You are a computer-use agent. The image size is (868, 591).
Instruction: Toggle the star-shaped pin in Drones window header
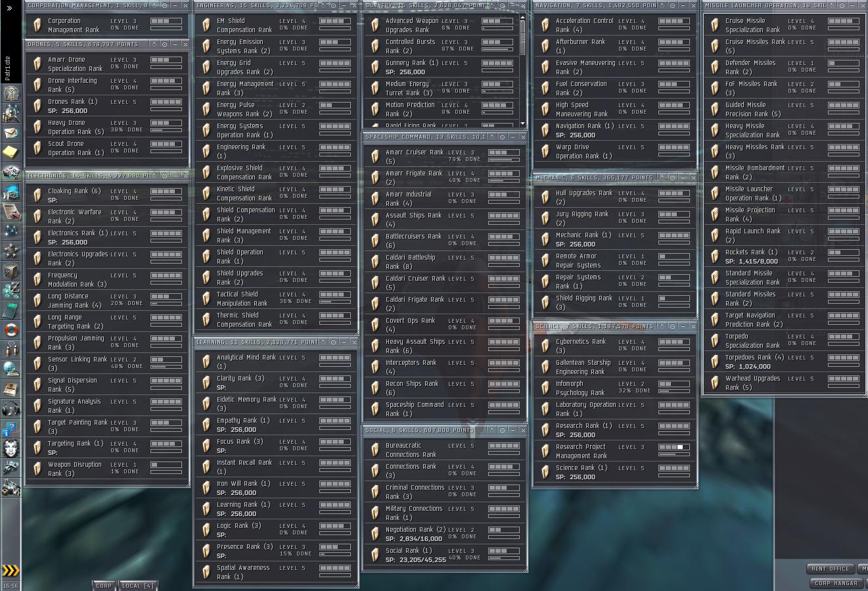[x=154, y=45]
